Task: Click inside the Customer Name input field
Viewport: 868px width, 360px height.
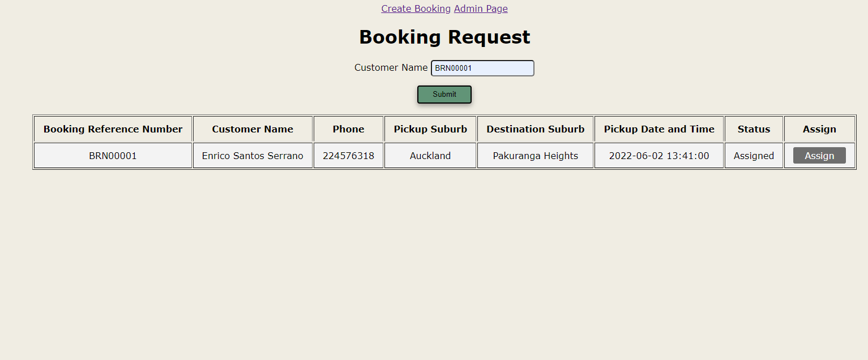Action: click(x=482, y=68)
